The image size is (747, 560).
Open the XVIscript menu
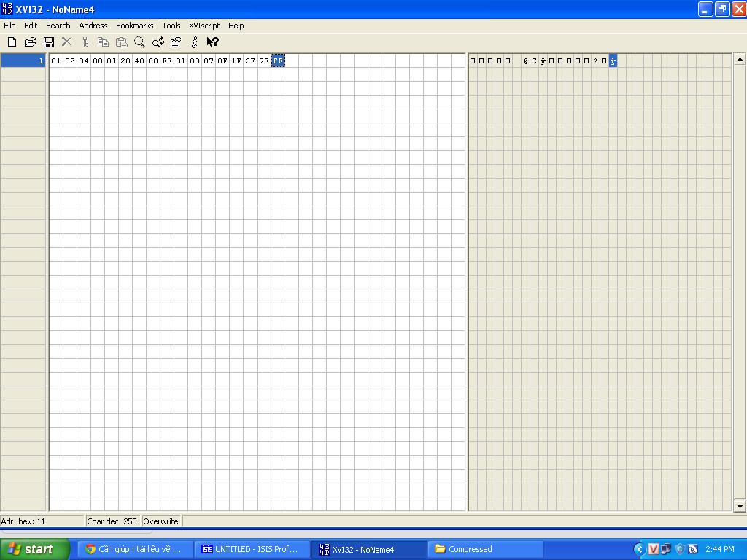(x=204, y=26)
